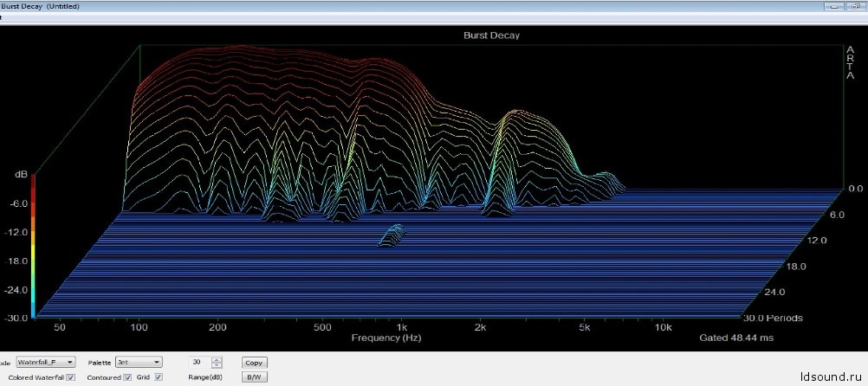Open the Waterfall_F mode dropdown
Viewport: 868px width, 386px height.
[x=45, y=363]
